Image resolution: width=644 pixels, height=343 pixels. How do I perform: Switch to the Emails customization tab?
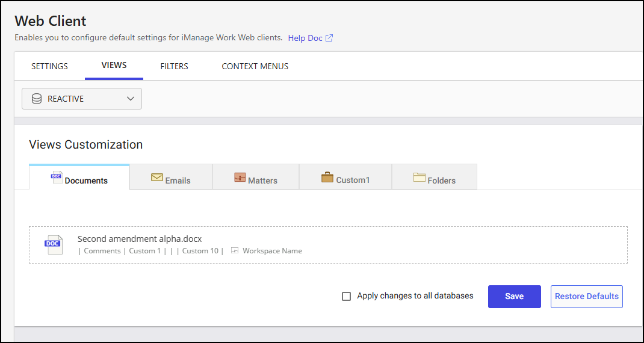[x=171, y=177]
